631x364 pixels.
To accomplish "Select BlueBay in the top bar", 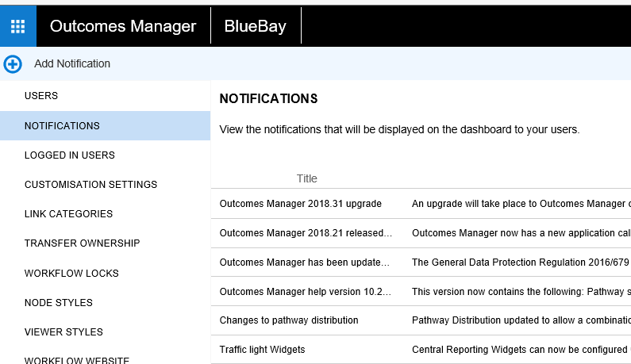I will tap(255, 26).
